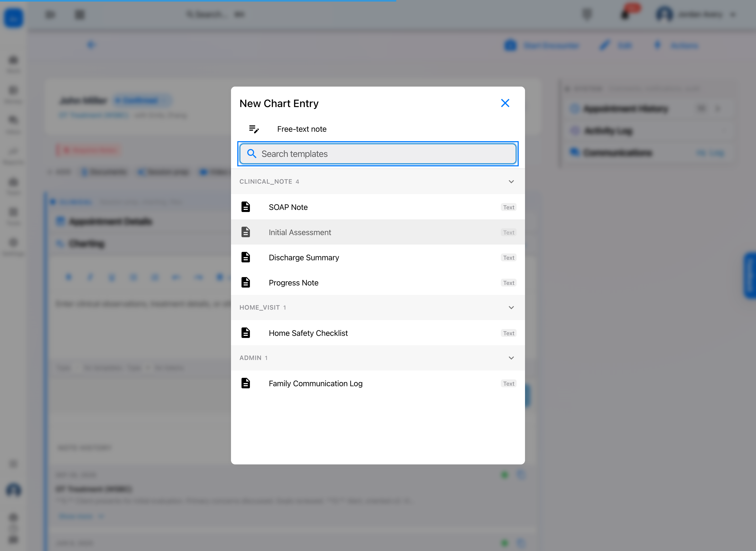Screen dimensions: 756x551
Task: Collapse the CLINICAL_NOTE section chevron
Action: point(511,182)
